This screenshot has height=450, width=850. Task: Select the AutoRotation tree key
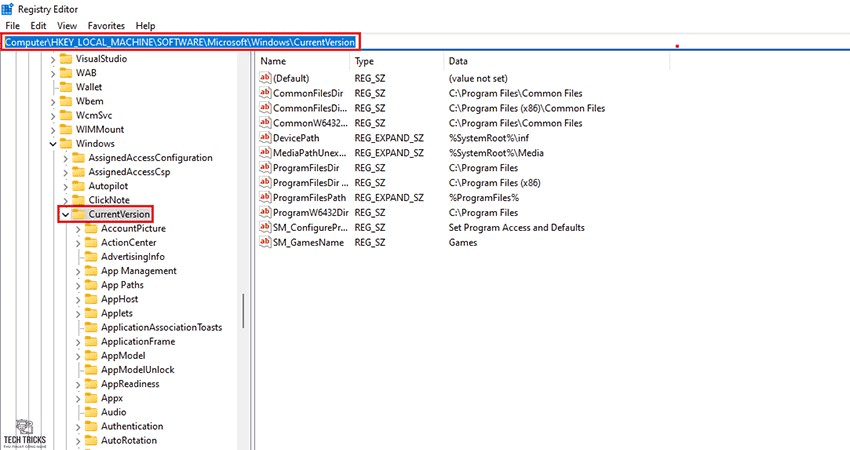point(128,440)
